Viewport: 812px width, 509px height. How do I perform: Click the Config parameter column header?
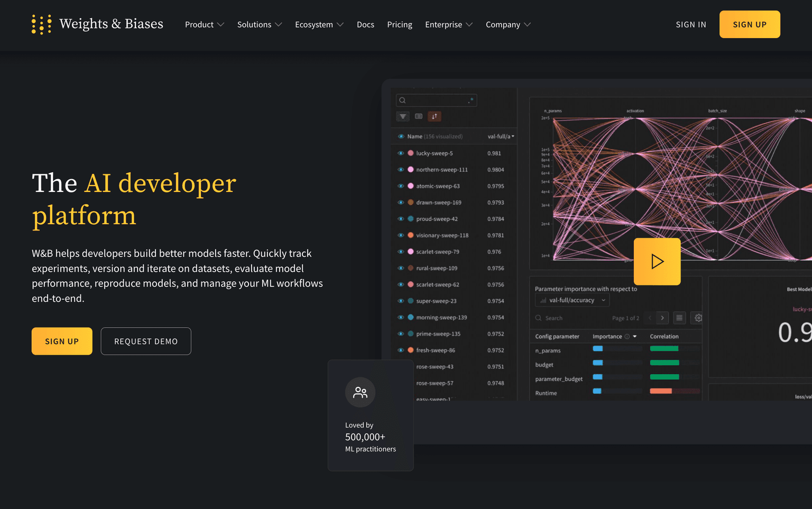coord(557,337)
